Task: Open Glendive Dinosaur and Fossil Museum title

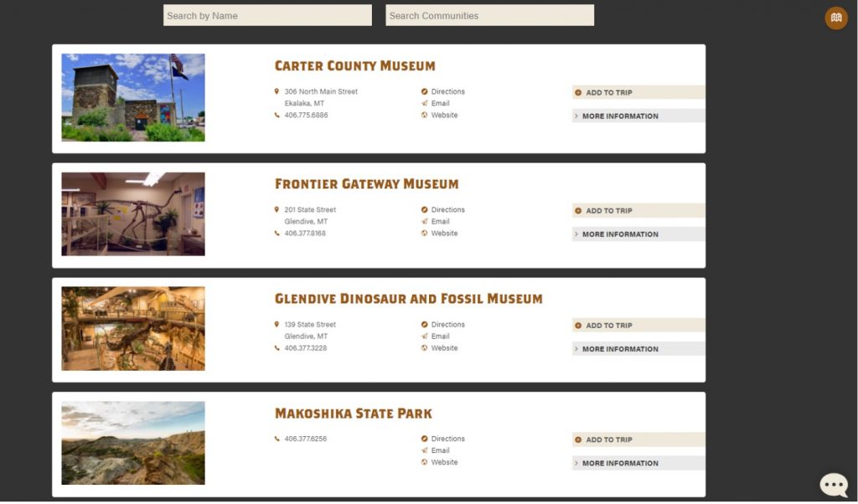Action: [x=408, y=299]
